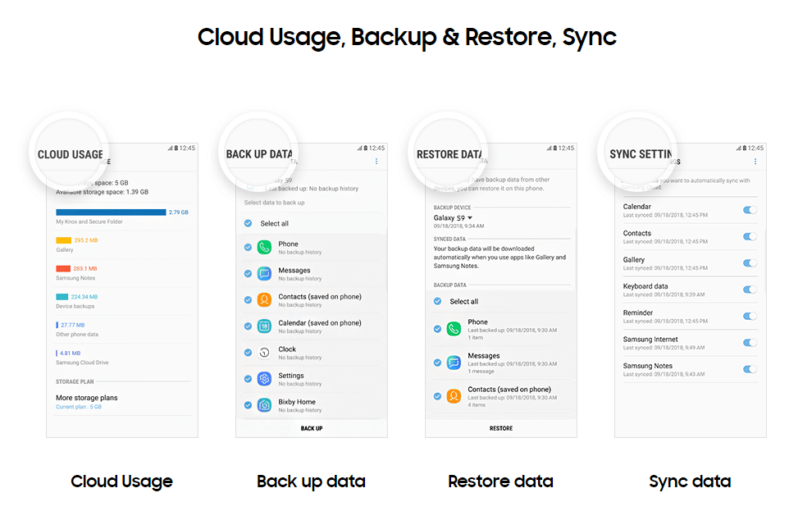The height and width of the screenshot is (511, 812).
Task: Click the "Cloud Usage" caption below phone
Action: (121, 481)
